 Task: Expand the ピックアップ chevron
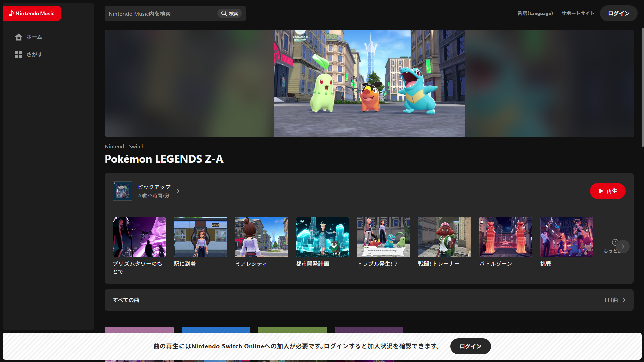pos(178,191)
